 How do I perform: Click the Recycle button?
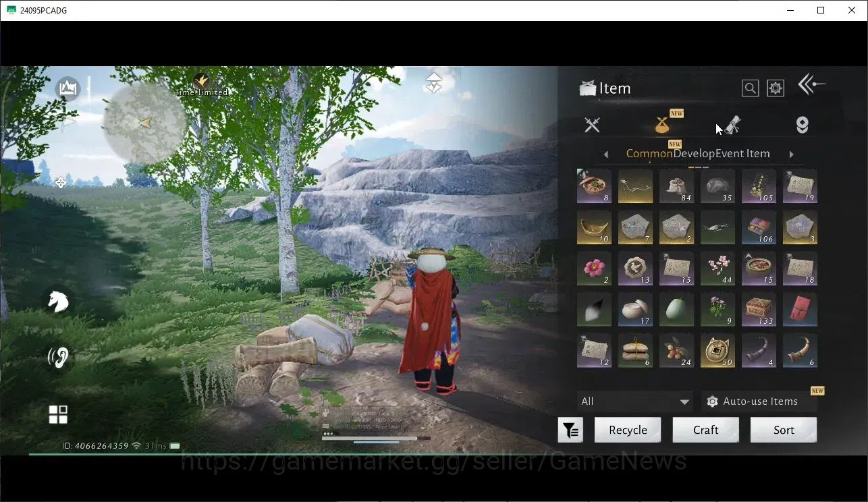[628, 430]
